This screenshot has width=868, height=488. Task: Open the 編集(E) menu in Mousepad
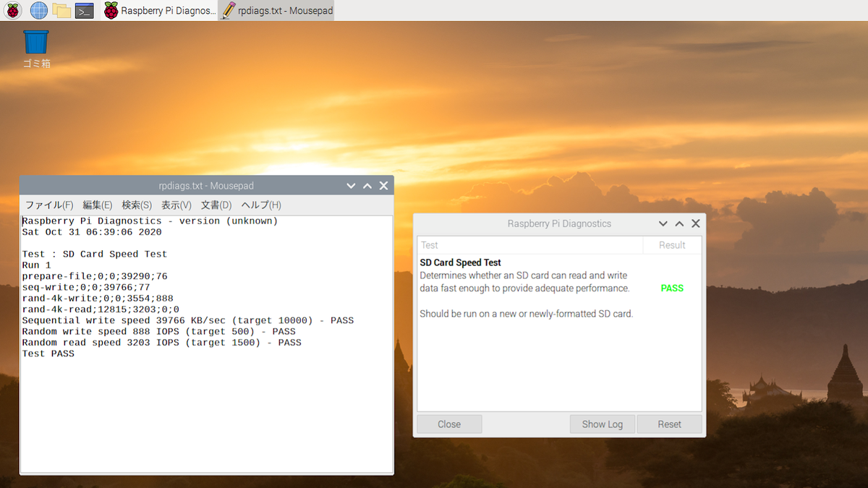tap(97, 205)
